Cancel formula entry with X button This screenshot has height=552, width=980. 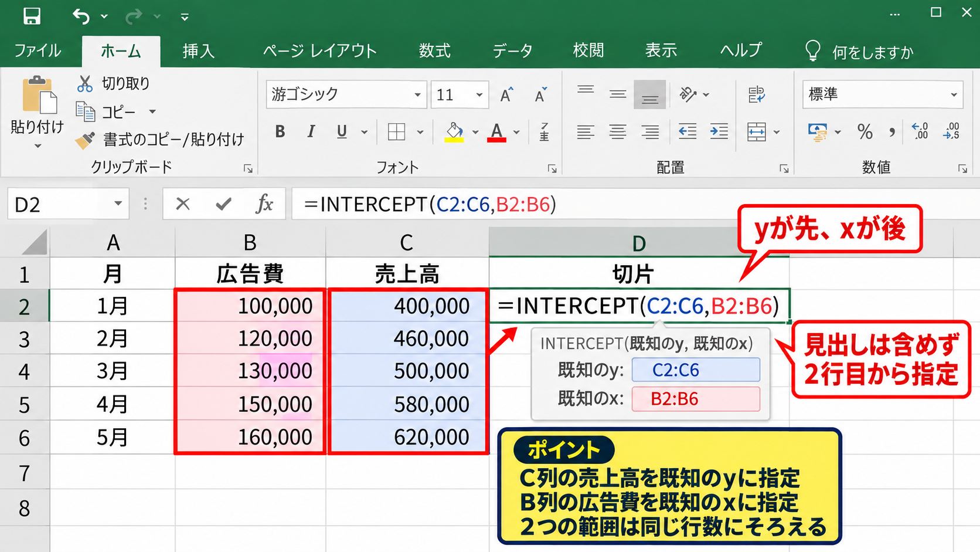point(183,204)
